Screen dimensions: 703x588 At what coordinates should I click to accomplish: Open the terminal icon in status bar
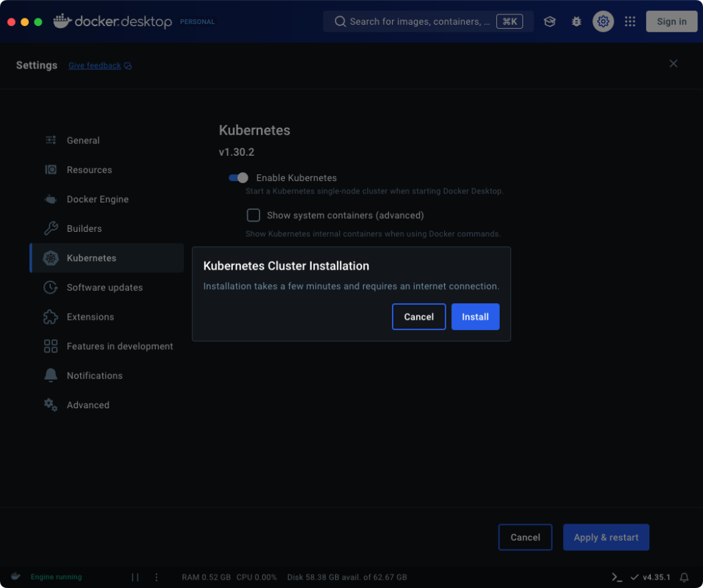[x=615, y=577]
